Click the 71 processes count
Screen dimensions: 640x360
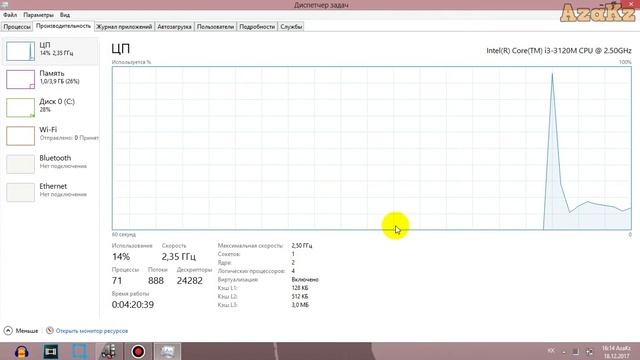point(117,281)
